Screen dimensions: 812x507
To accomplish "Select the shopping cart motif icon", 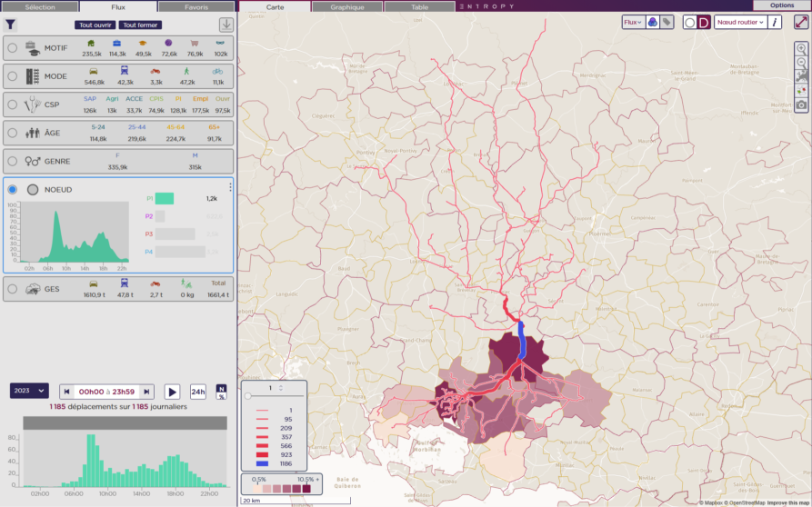I will click(195, 44).
